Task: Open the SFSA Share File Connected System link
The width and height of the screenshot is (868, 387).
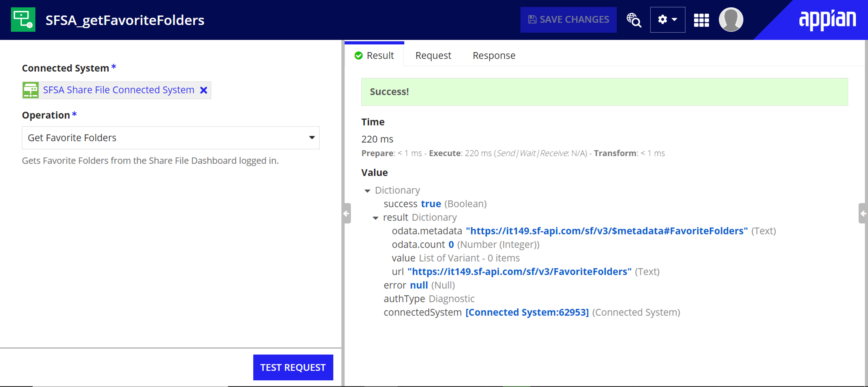Action: [x=119, y=90]
